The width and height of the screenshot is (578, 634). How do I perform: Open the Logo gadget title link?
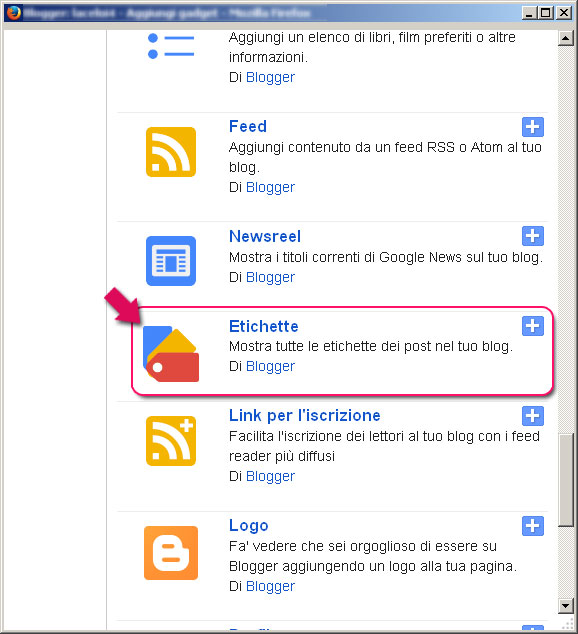[x=249, y=526]
